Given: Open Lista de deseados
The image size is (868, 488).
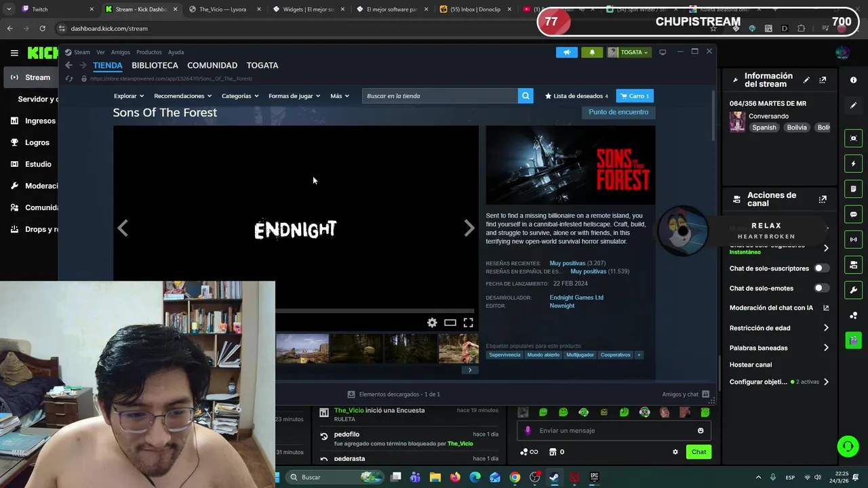Looking at the screenshot, I should (x=576, y=96).
